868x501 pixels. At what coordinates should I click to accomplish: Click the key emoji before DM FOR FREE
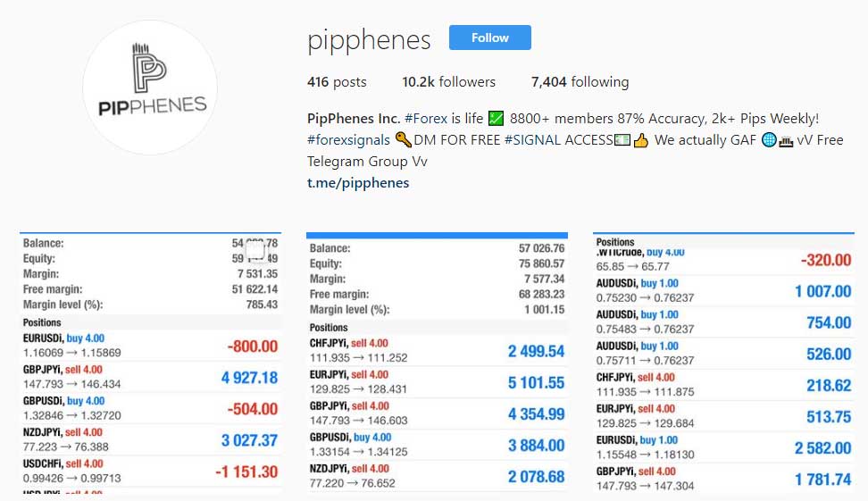[403, 140]
